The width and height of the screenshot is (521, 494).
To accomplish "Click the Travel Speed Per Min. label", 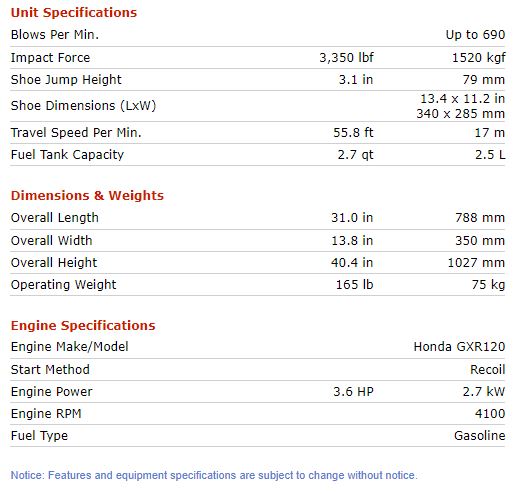I will (76, 133).
